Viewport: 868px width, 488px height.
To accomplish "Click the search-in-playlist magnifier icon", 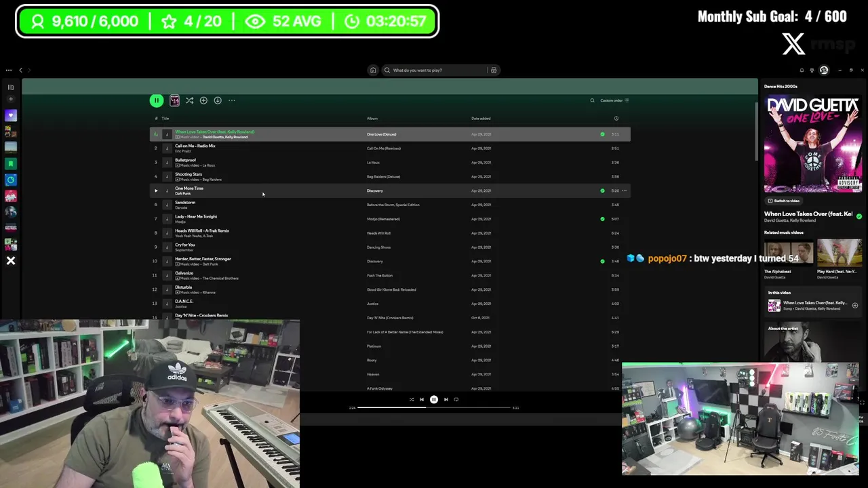I will 592,100.
